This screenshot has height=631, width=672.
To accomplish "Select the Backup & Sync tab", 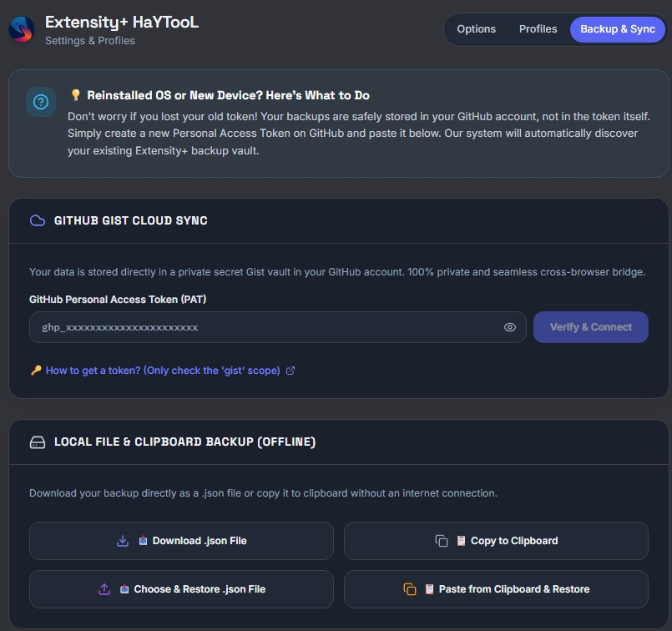I will pyautogui.click(x=618, y=29).
